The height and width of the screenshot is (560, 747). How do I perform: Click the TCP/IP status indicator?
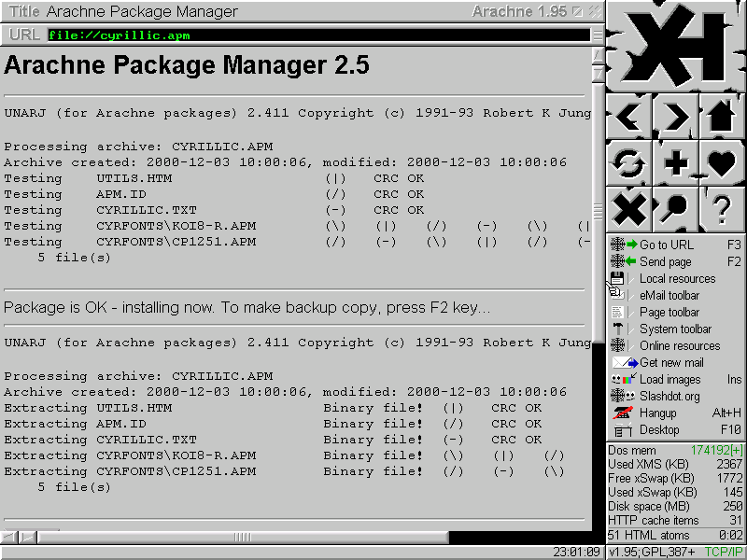[723, 553]
